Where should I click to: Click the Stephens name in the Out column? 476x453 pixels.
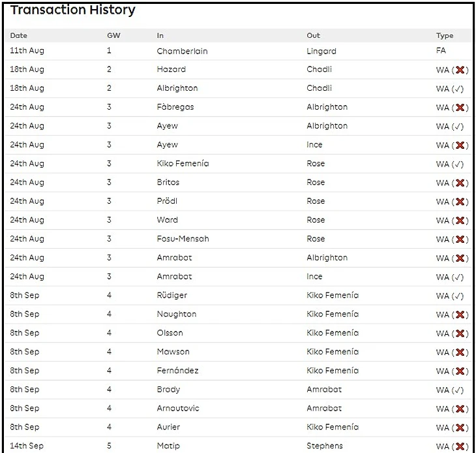tap(324, 446)
